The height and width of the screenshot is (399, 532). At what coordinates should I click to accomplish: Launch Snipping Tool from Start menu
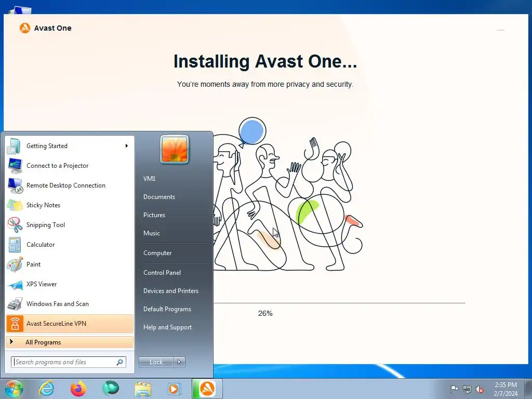click(x=70, y=224)
